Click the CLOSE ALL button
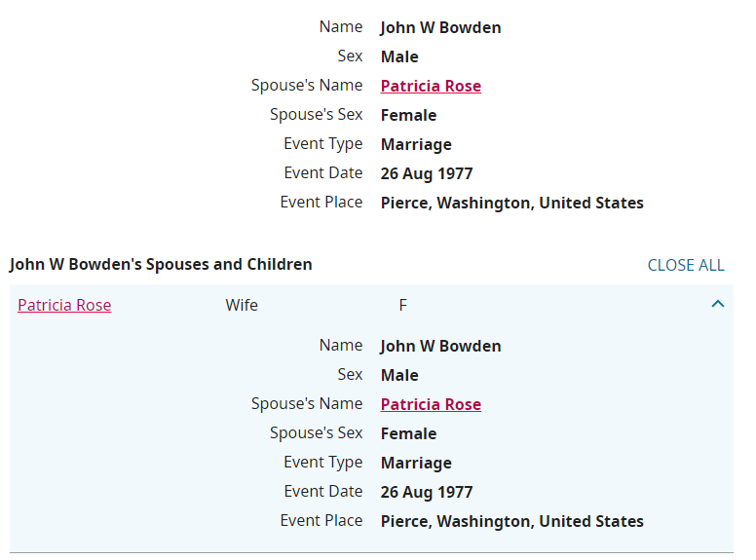This screenshot has height=560, width=756. tap(686, 265)
